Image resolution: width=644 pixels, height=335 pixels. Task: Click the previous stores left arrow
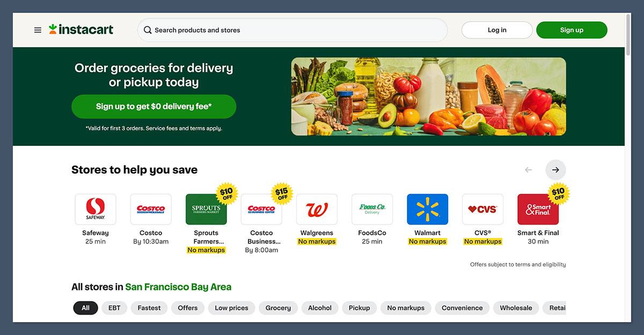point(528,170)
